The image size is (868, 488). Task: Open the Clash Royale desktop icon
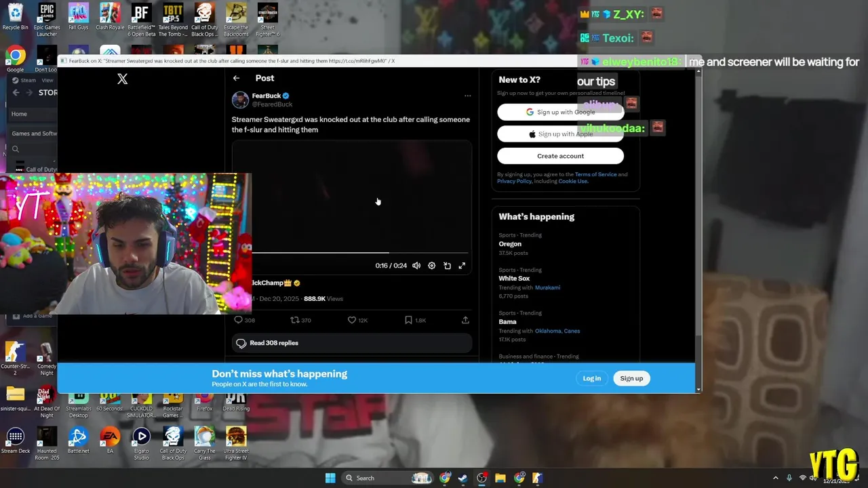click(x=110, y=18)
